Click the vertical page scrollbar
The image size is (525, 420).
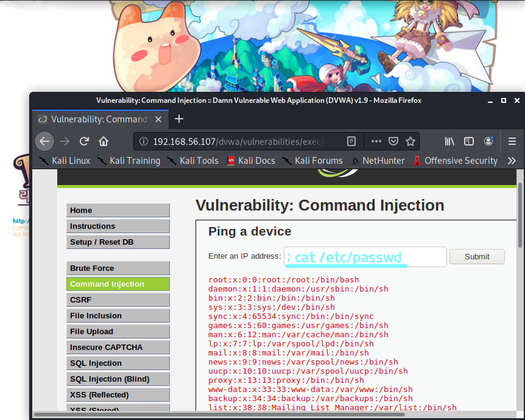click(520, 215)
